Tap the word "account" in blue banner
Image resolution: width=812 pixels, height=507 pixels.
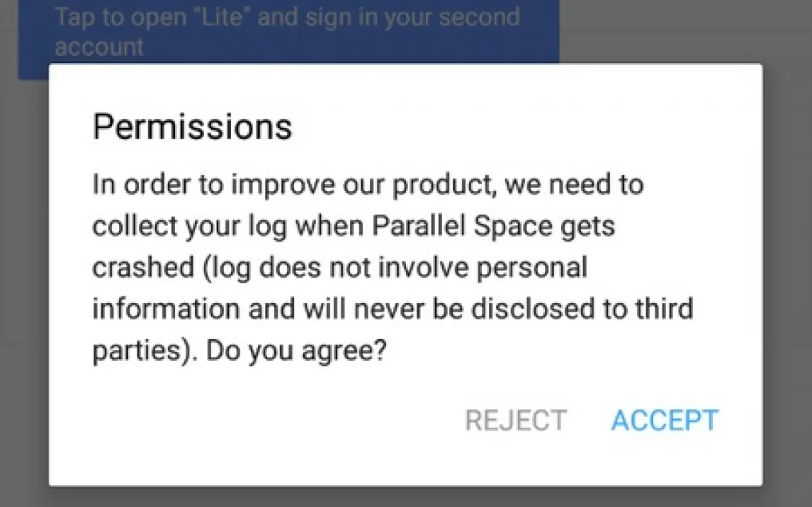pyautogui.click(x=99, y=47)
